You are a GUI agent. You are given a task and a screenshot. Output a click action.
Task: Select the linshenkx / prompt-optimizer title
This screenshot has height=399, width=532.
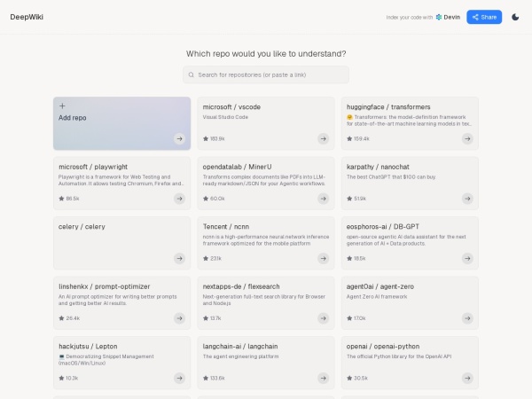104,286
